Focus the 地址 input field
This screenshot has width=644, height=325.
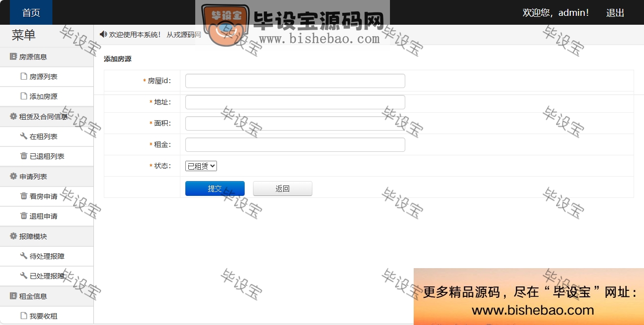[x=295, y=102]
